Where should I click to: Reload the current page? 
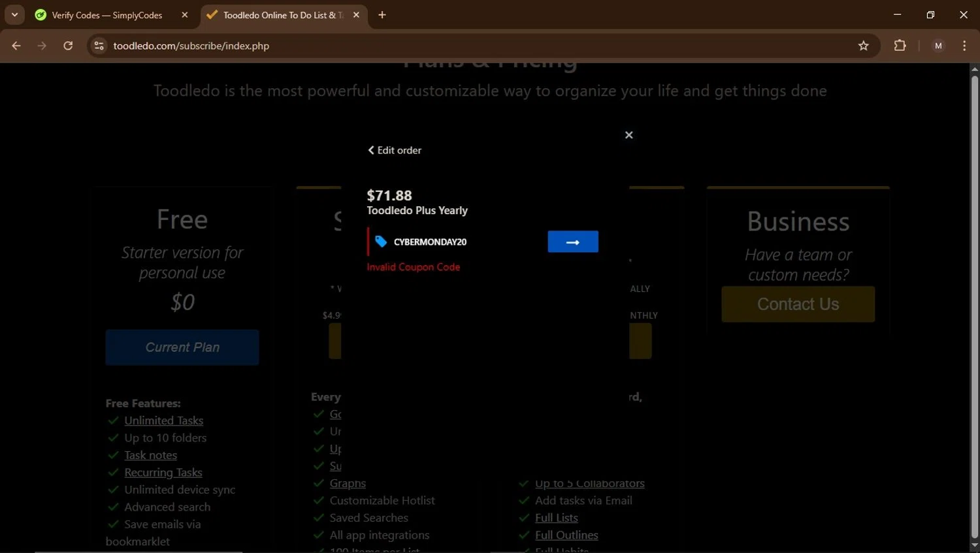point(68,46)
